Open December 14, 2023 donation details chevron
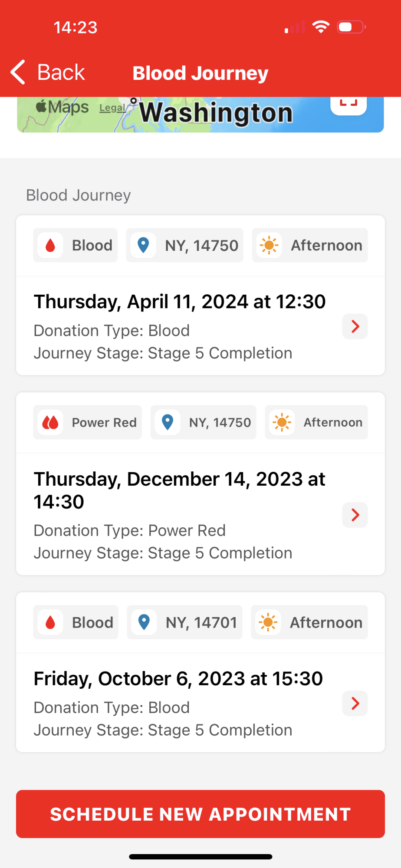The height and width of the screenshot is (868, 401). (x=355, y=515)
